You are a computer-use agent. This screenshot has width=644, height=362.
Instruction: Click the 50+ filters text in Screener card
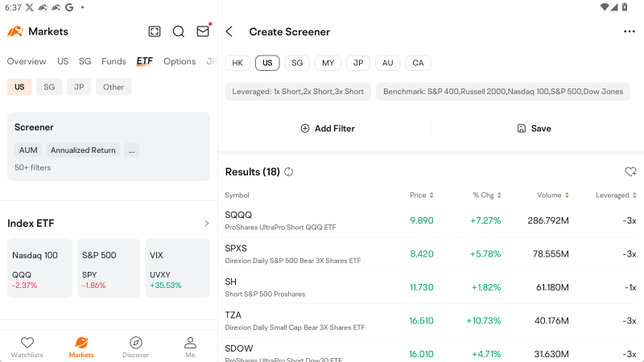point(33,167)
